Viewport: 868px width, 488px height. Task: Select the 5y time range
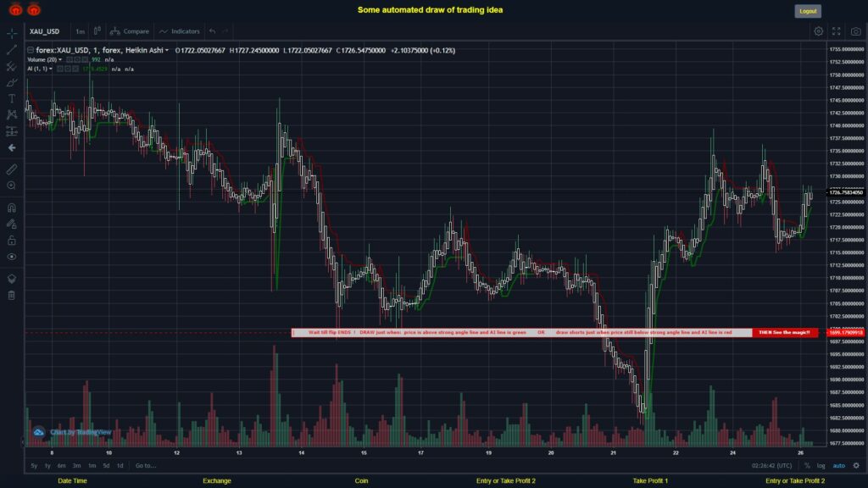(x=34, y=466)
